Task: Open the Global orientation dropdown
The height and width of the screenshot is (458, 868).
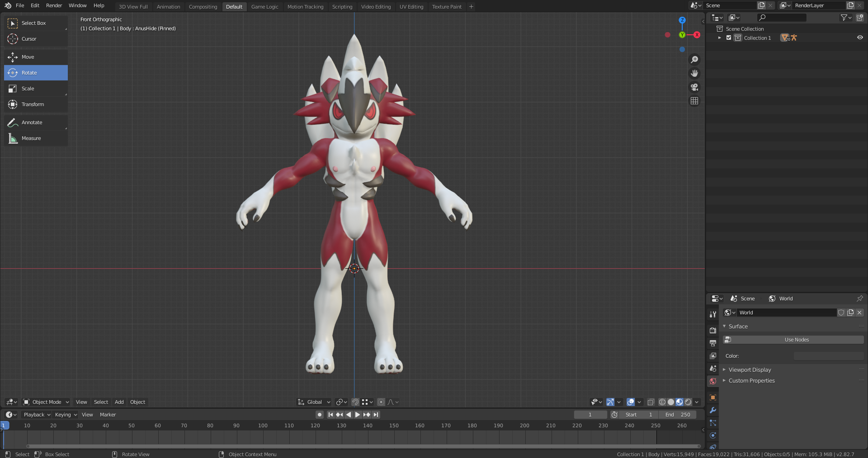Action: point(314,402)
